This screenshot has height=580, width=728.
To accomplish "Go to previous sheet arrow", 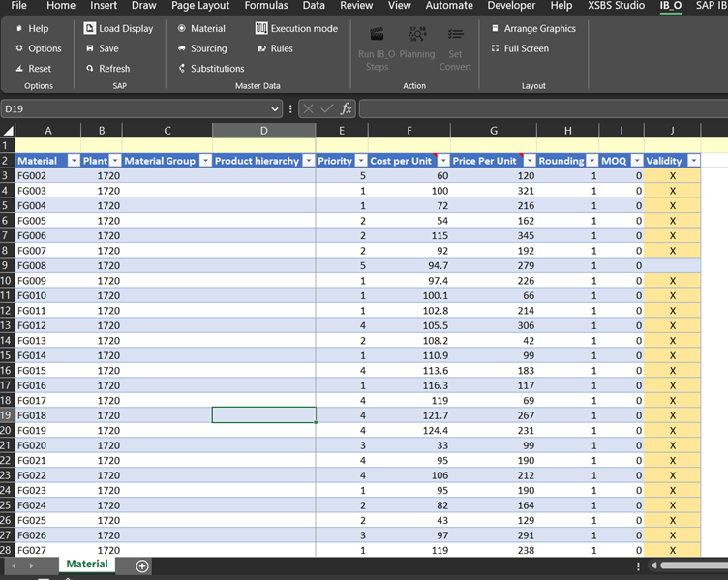I will point(14,565).
